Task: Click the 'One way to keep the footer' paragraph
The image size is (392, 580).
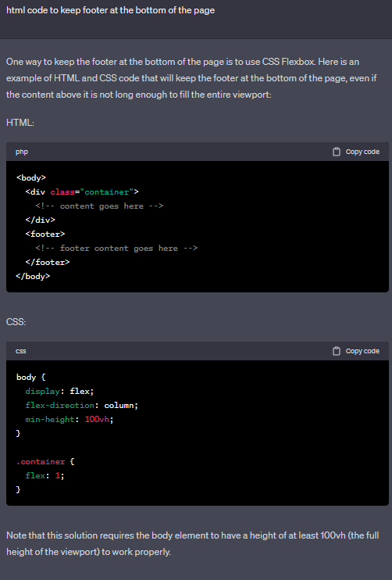Action: (x=191, y=78)
